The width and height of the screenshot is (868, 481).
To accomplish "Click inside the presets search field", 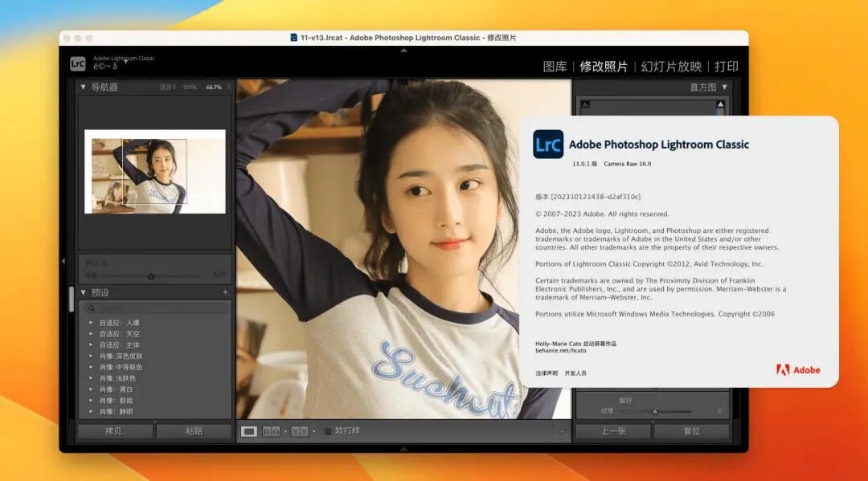I will pos(156,308).
